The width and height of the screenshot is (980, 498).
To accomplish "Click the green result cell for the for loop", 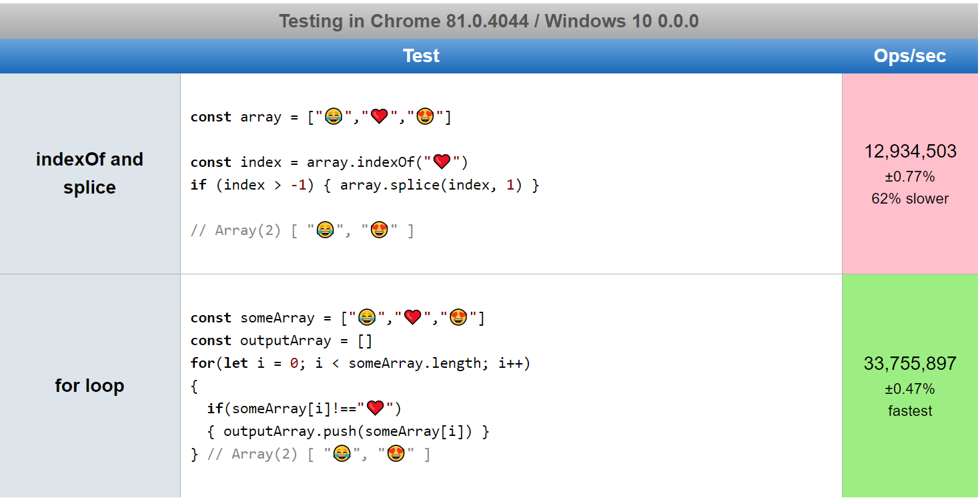I will pyautogui.click(x=909, y=386).
